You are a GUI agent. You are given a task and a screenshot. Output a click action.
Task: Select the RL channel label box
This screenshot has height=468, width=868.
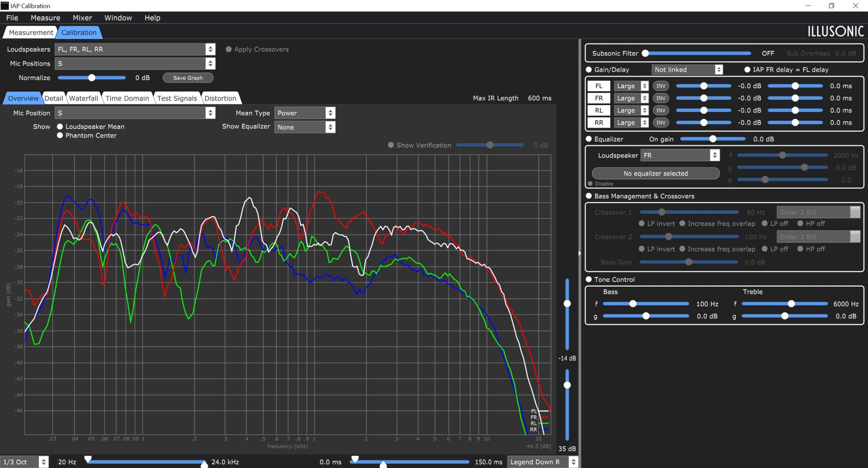coord(599,111)
